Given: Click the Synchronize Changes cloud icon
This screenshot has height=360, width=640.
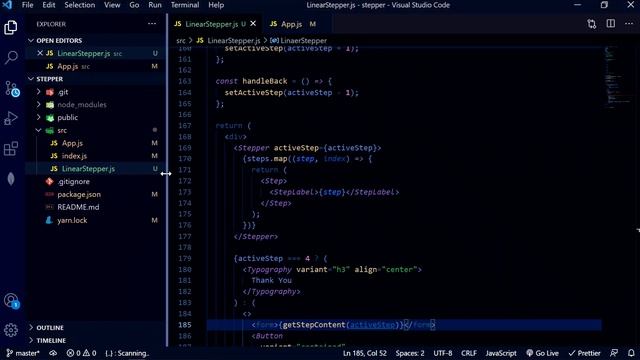Looking at the screenshot, I should click(x=53, y=353).
